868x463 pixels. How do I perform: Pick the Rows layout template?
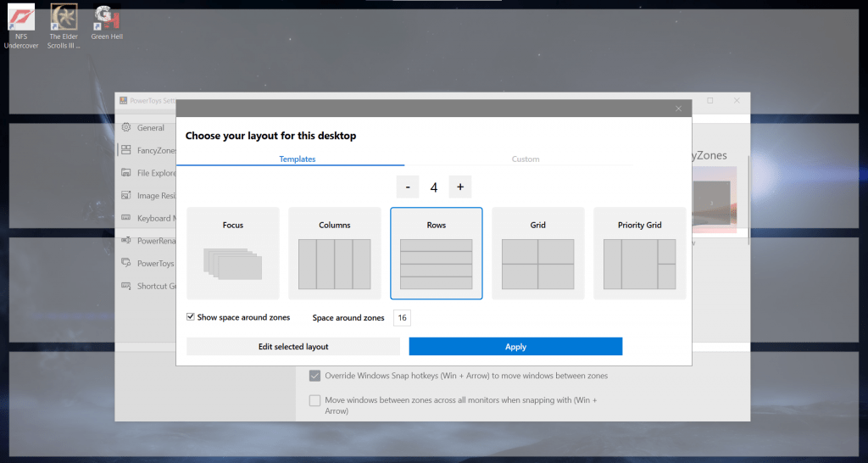(436, 254)
